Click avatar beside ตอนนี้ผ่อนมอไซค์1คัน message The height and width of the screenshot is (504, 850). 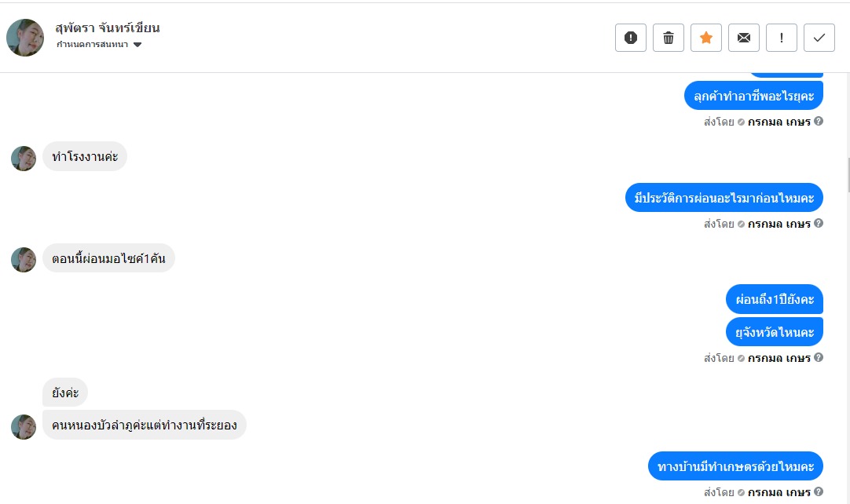click(24, 260)
